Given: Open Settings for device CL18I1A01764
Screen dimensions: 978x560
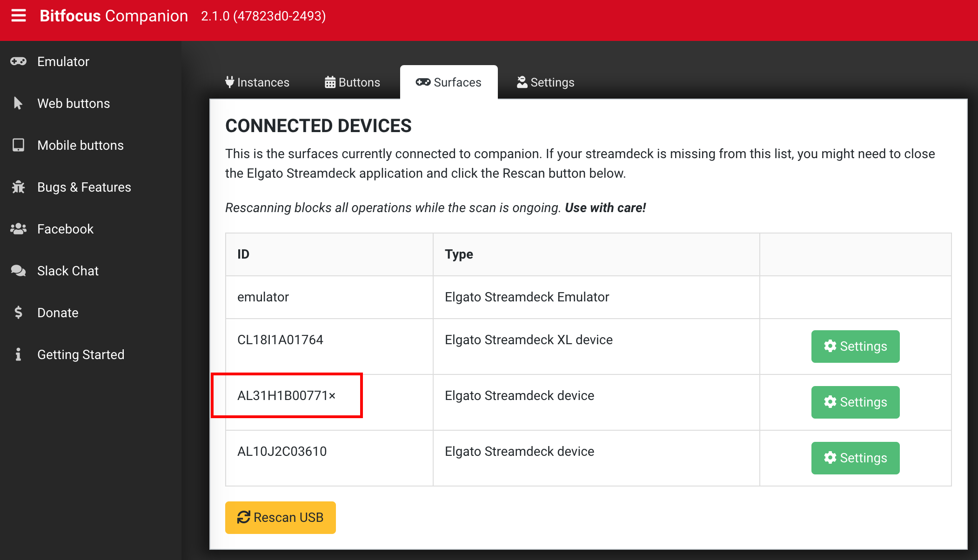Looking at the screenshot, I should (855, 347).
